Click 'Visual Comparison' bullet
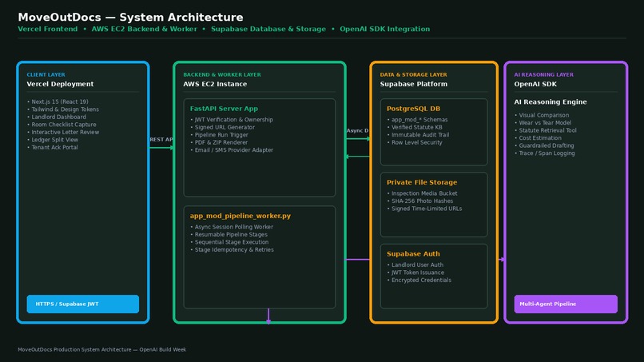The width and height of the screenshot is (644, 362). point(542,115)
